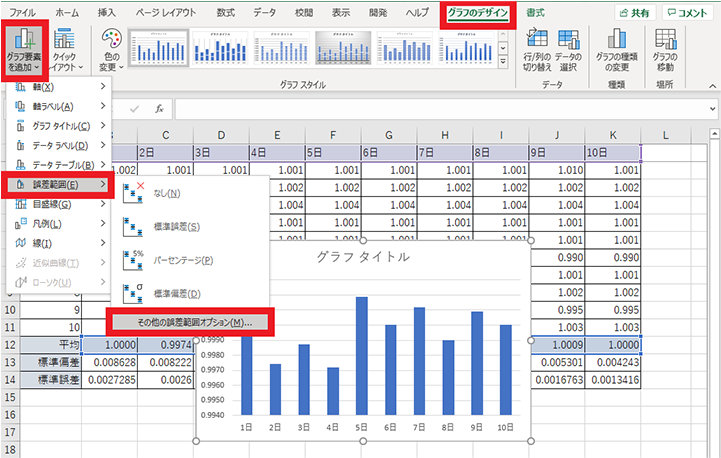Switch to the ヘルプ tab
The height and width of the screenshot is (458, 721).
click(x=417, y=13)
